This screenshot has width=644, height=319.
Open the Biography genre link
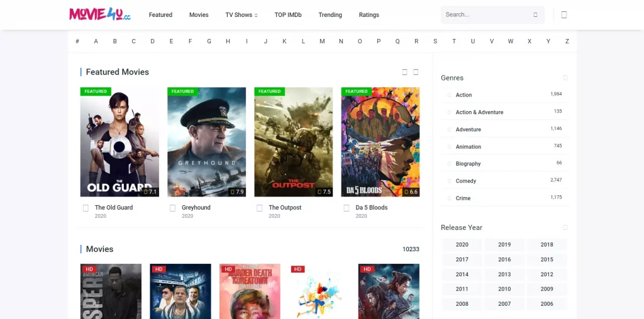tap(468, 164)
